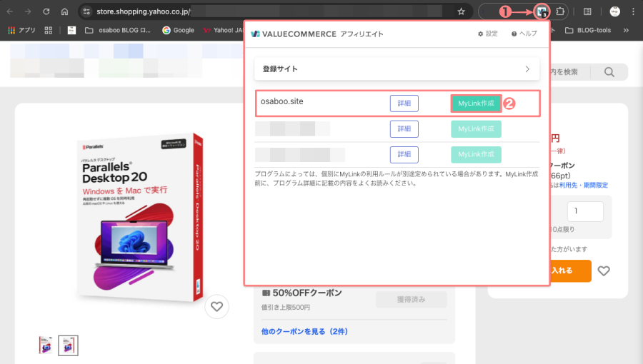Reload the current page

click(x=46, y=11)
